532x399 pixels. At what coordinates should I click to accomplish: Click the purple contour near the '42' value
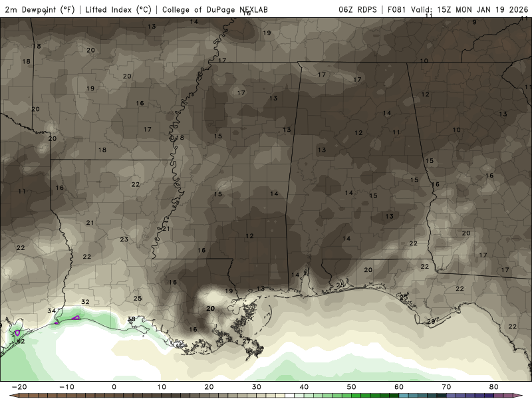[17, 333]
